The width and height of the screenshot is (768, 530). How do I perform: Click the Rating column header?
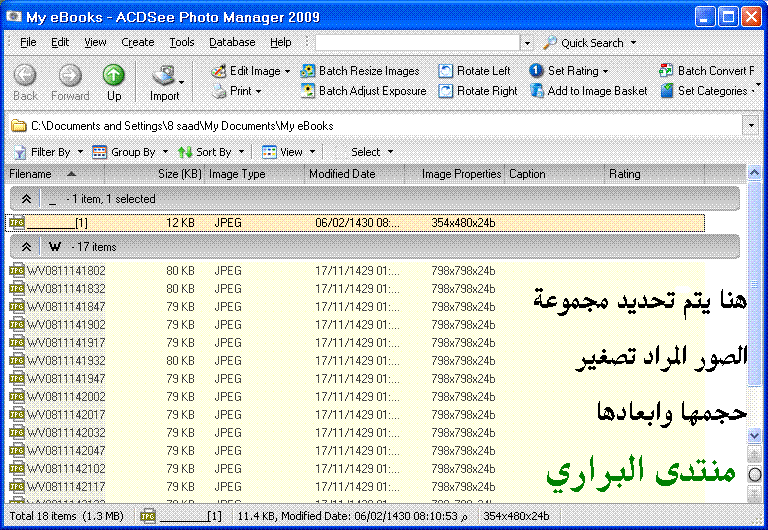(x=654, y=174)
